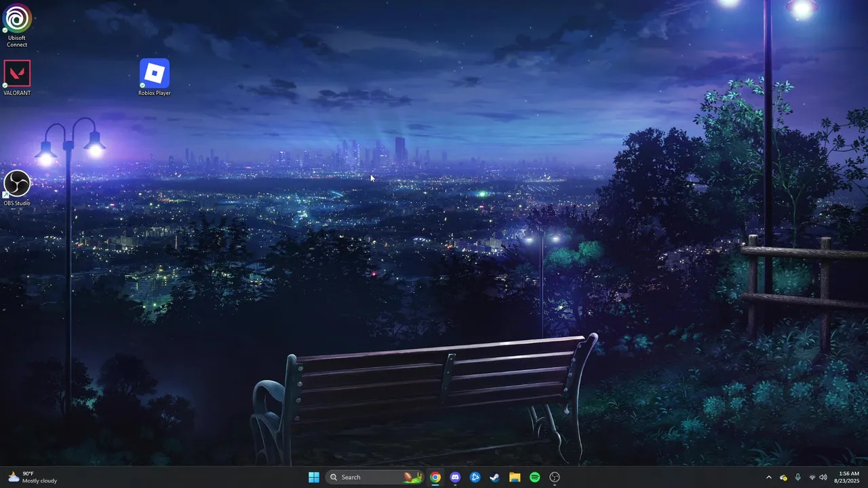The image size is (868, 488).
Task: Open the Windows Start menu
Action: [314, 477]
